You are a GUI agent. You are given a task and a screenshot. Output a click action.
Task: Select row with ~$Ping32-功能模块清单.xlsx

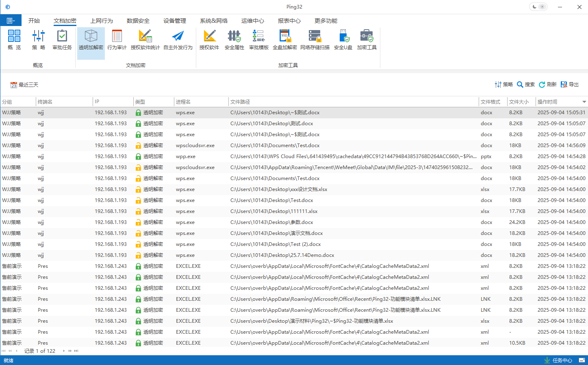[294, 321]
